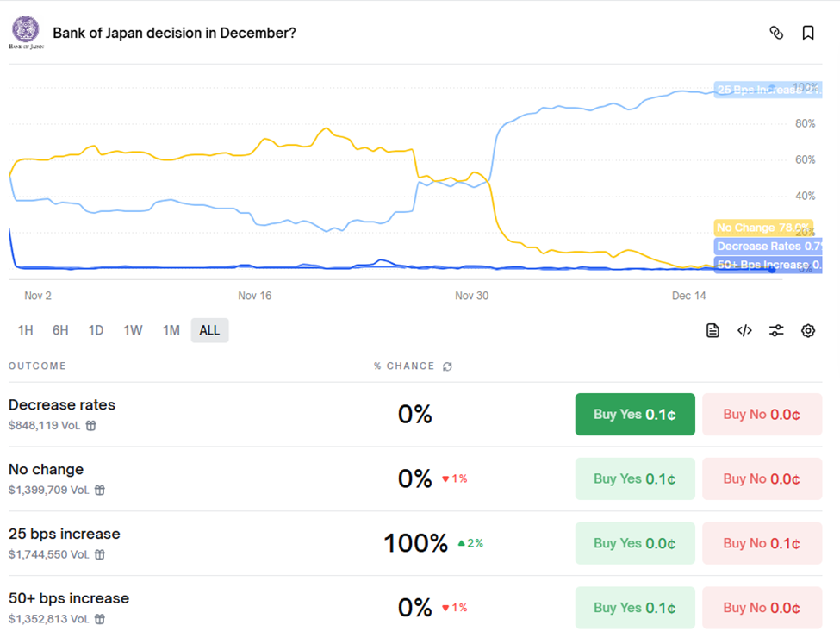This screenshot has width=840, height=644.
Task: Select the 1D timeframe tab
Action: pos(96,330)
